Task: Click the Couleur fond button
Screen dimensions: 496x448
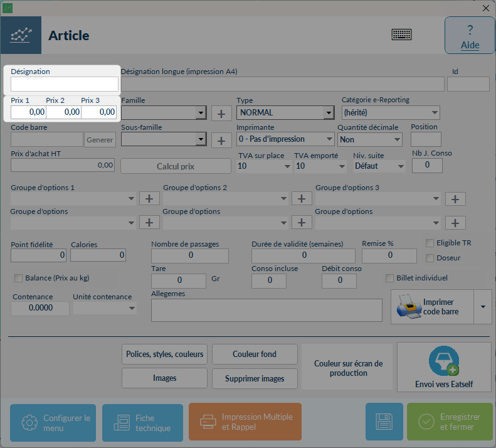Action: coord(255,355)
